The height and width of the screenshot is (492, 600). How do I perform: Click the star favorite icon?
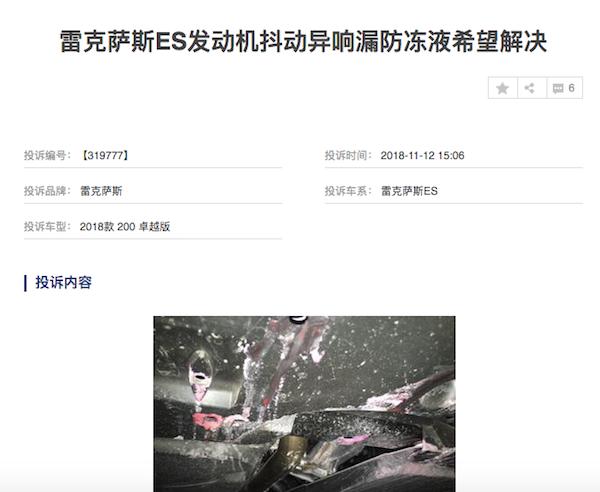click(x=502, y=88)
